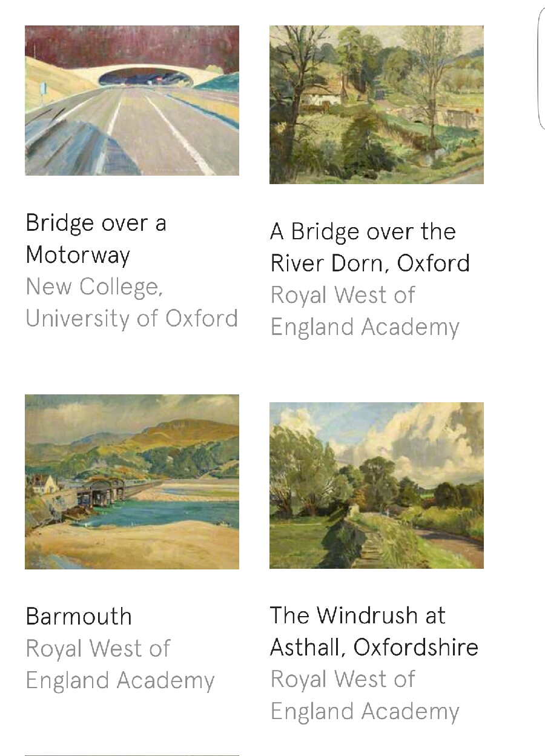The width and height of the screenshot is (545, 756).
Task: Select the painting of a motorway overpass with red sky
Action: click(132, 101)
